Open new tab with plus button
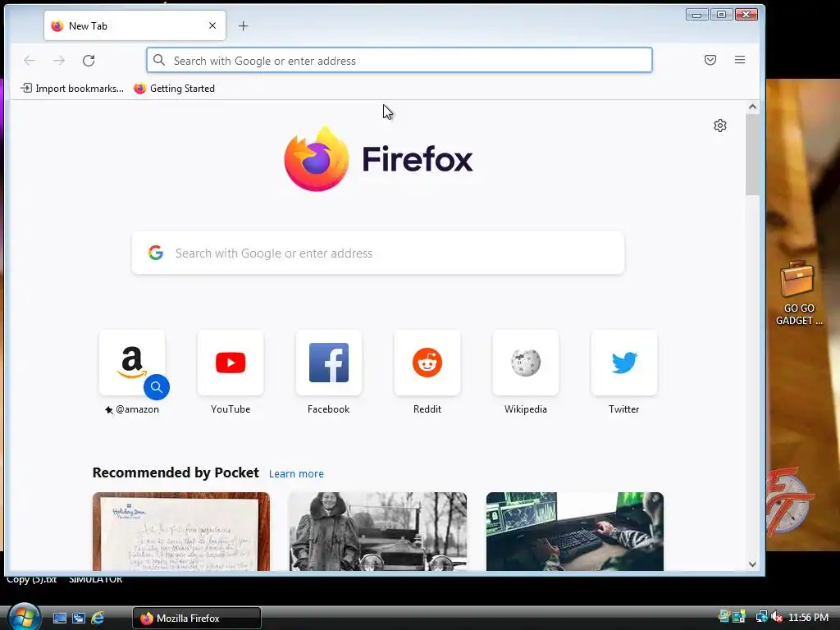This screenshot has height=630, width=840. 243,25
